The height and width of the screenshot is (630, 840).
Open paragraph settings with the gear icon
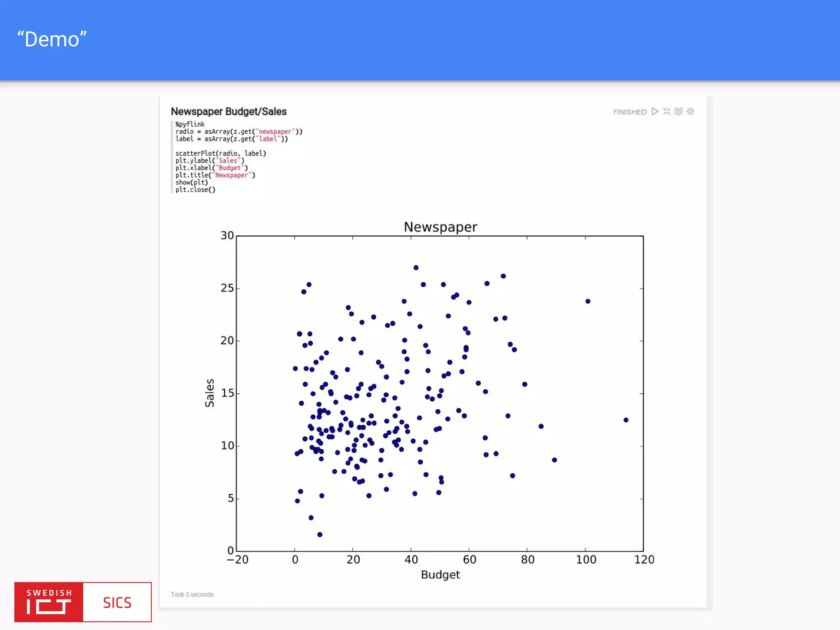[691, 112]
